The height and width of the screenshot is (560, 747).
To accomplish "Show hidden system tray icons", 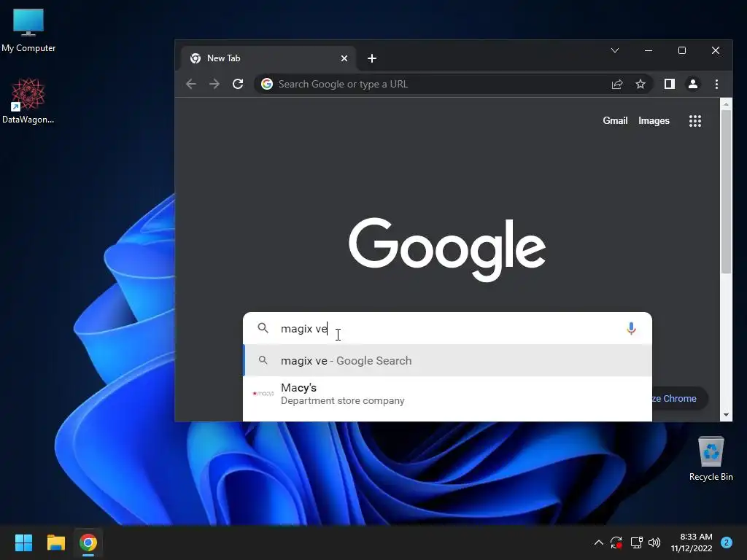I will click(x=599, y=542).
